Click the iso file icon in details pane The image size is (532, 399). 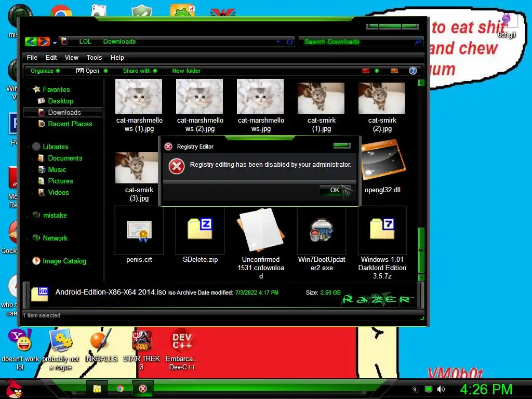pyautogui.click(x=39, y=294)
